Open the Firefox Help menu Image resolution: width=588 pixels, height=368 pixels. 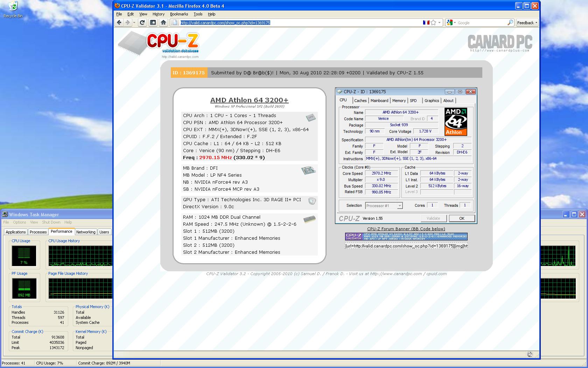click(x=212, y=14)
